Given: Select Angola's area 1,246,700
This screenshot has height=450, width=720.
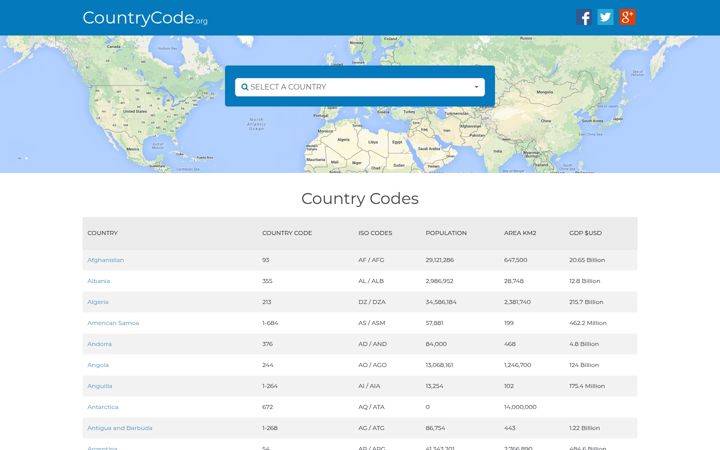Looking at the screenshot, I should pyautogui.click(x=518, y=365).
